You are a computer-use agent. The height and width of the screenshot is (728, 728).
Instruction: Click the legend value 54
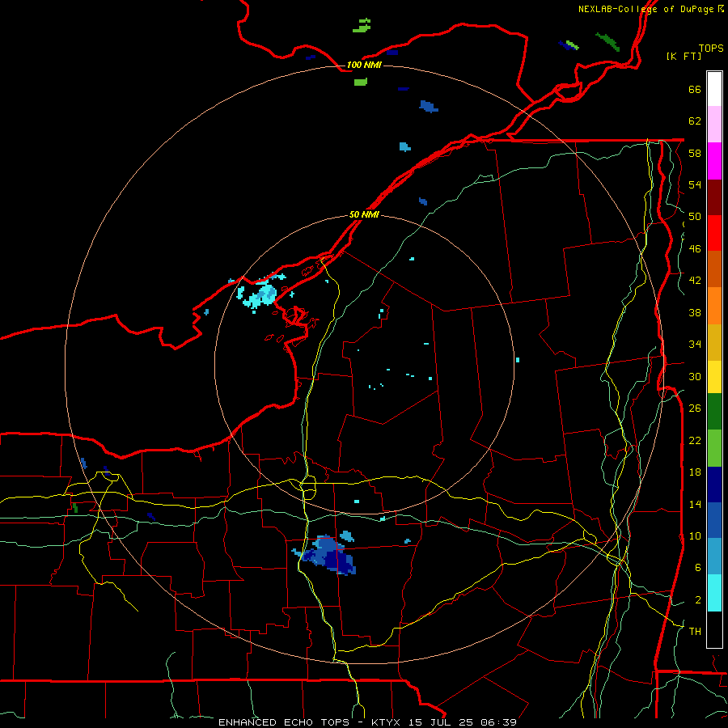[695, 184]
